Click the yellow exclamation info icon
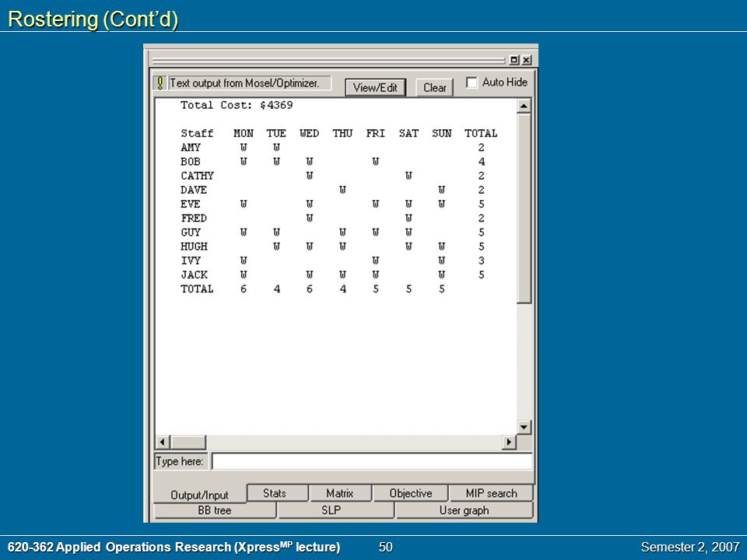Screen dimensions: 747x560 click(x=160, y=83)
